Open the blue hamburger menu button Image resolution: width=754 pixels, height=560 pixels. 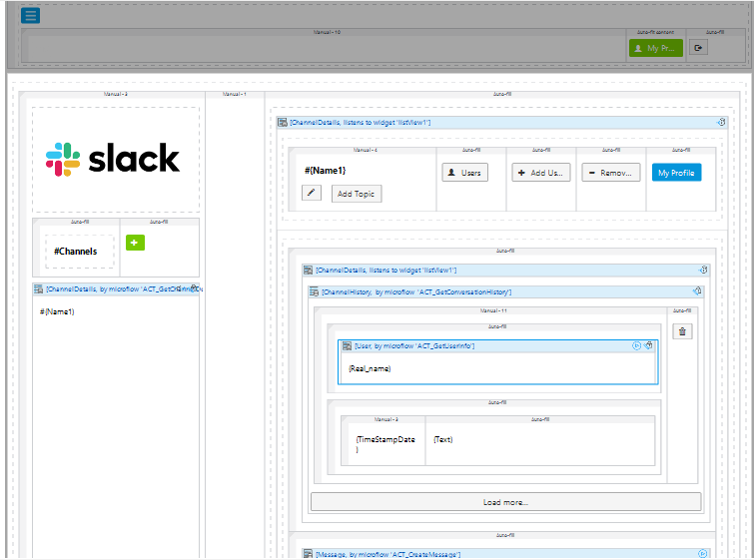(30, 15)
